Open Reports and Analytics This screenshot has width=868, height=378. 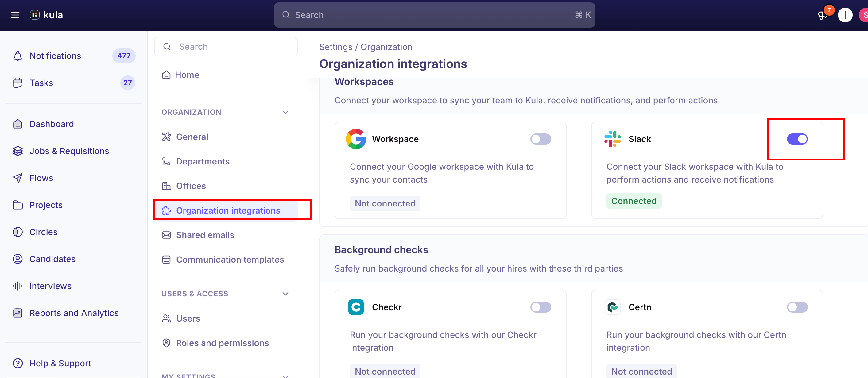tap(74, 313)
